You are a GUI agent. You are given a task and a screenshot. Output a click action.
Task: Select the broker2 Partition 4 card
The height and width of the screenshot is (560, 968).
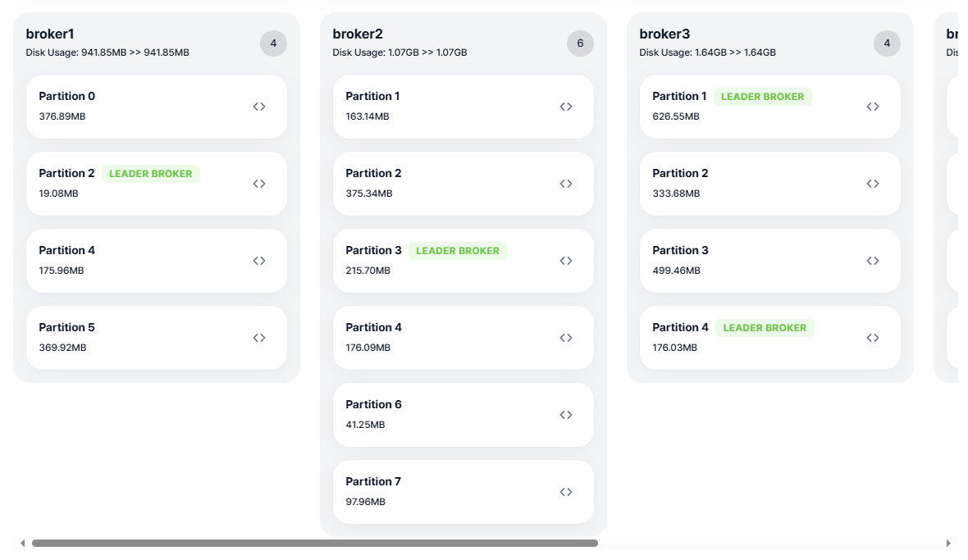463,338
